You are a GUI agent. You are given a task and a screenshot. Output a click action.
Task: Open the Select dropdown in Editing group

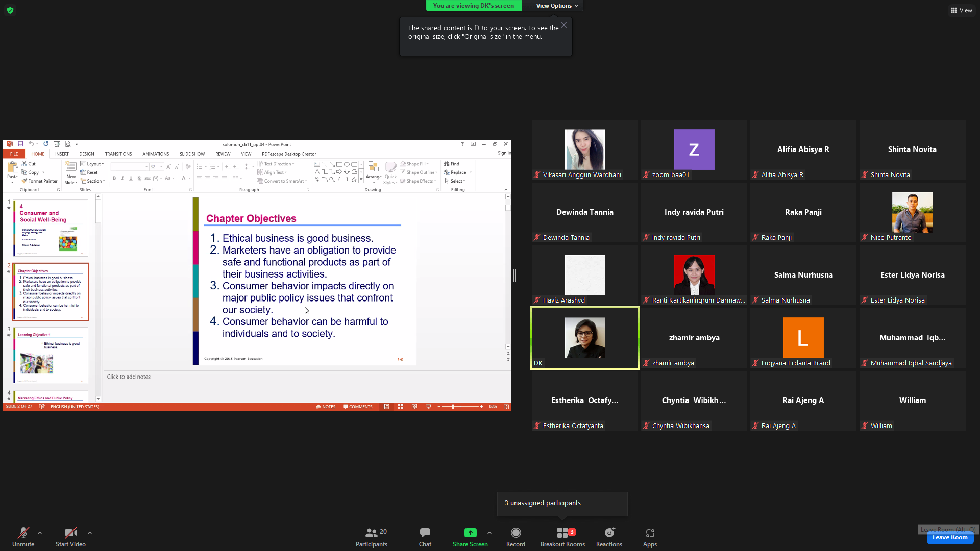pyautogui.click(x=455, y=181)
